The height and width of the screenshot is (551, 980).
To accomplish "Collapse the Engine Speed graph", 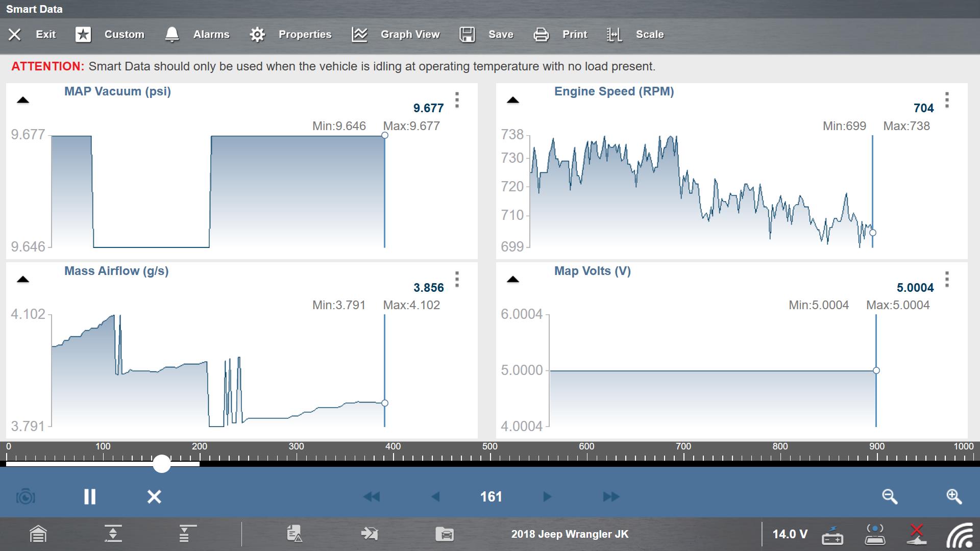I will tap(513, 100).
